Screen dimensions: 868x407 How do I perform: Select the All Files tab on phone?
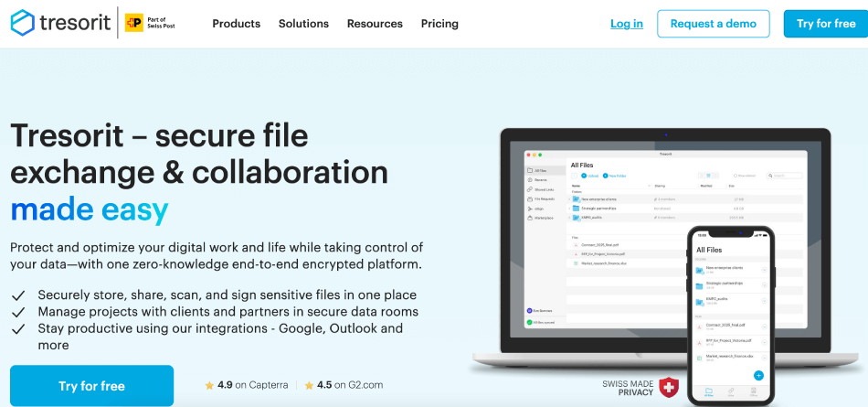pyautogui.click(x=709, y=392)
